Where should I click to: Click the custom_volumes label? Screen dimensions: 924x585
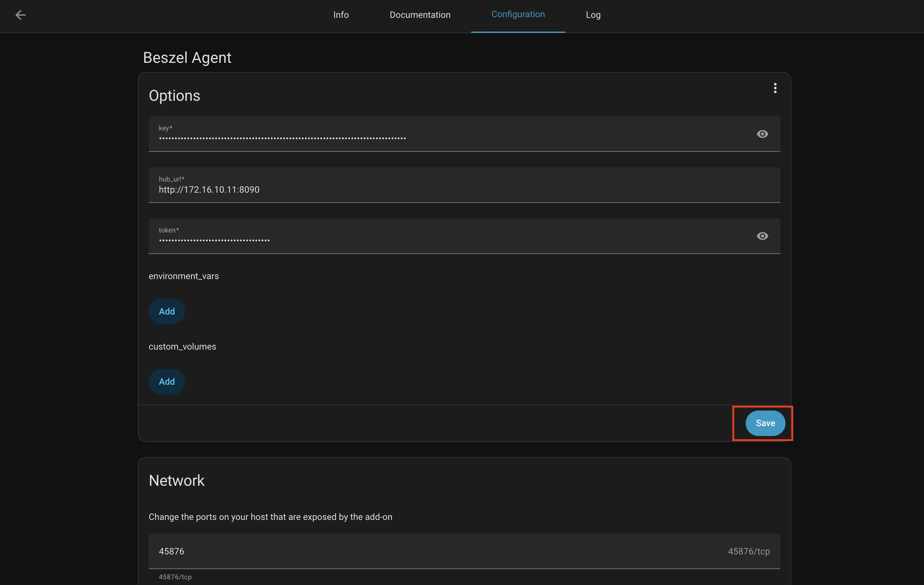pyautogui.click(x=182, y=347)
